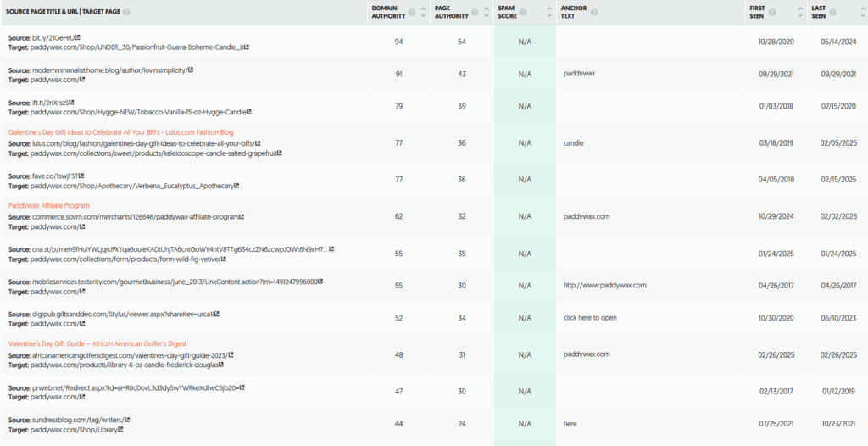
Task: Open external icon next to fave.co source
Action: pos(81,176)
